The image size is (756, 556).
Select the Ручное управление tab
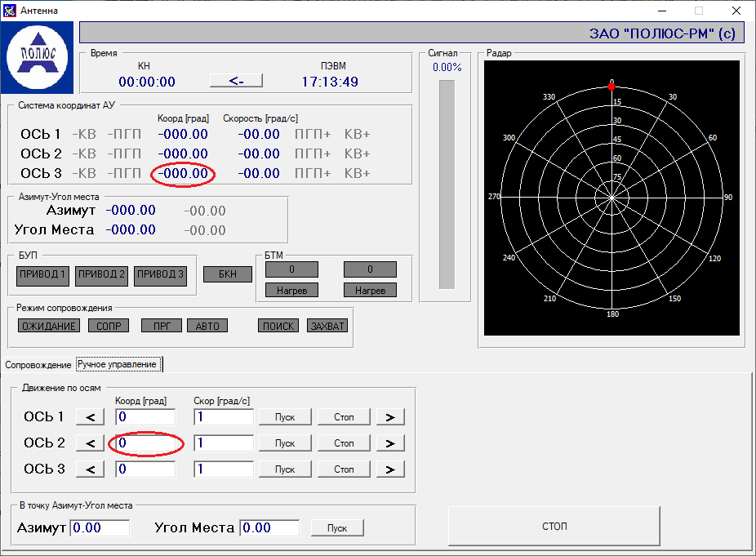pos(117,364)
